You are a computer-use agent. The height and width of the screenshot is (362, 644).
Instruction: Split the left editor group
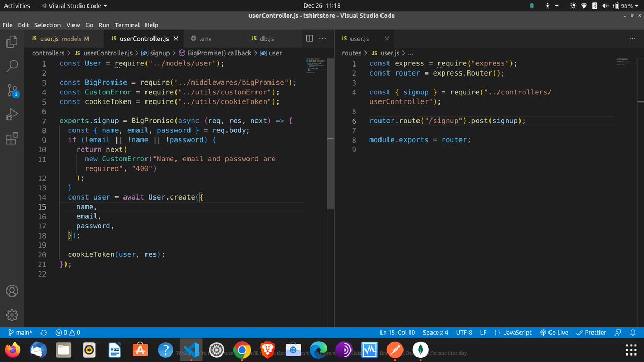310,39
